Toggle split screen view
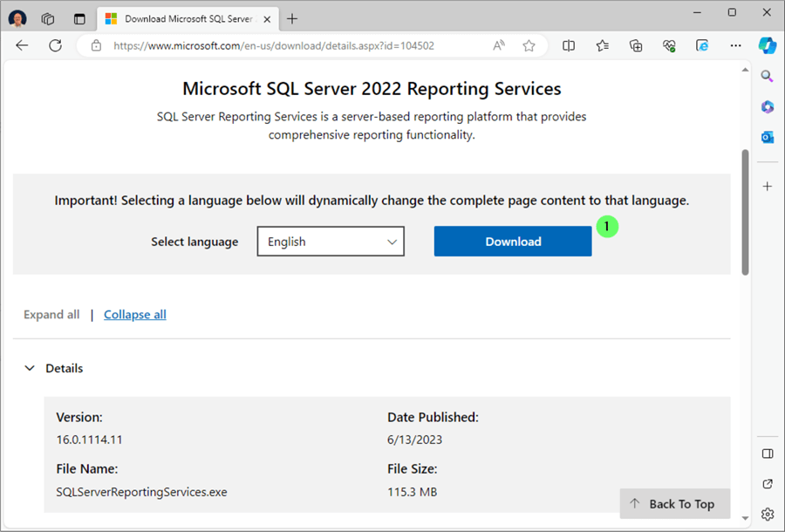 point(569,45)
